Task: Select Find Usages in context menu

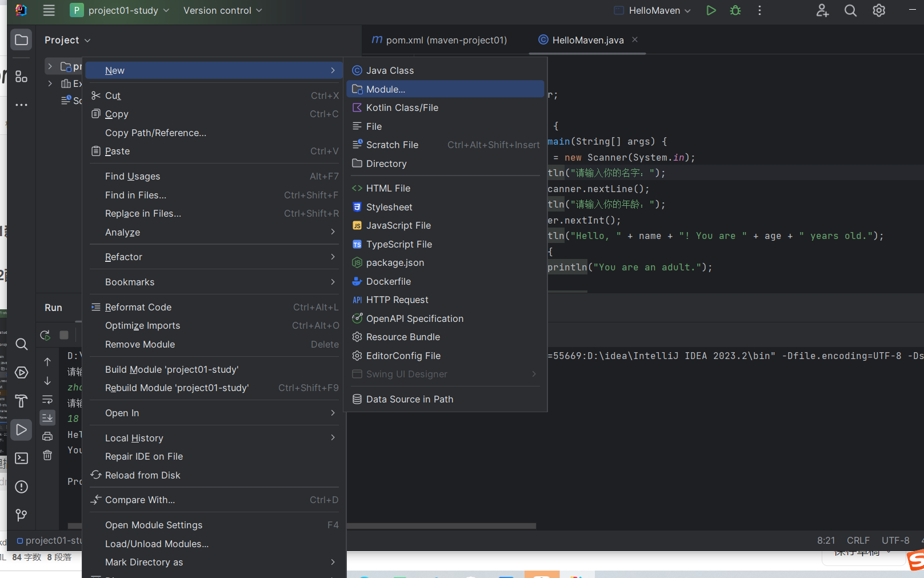Action: coord(215,176)
